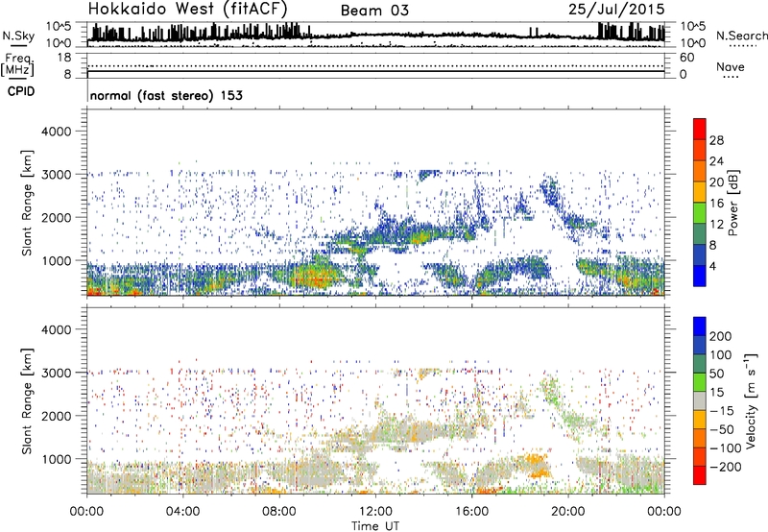Click the '20:00' time tick label
Screen dimensions: 768x532
click(567, 512)
